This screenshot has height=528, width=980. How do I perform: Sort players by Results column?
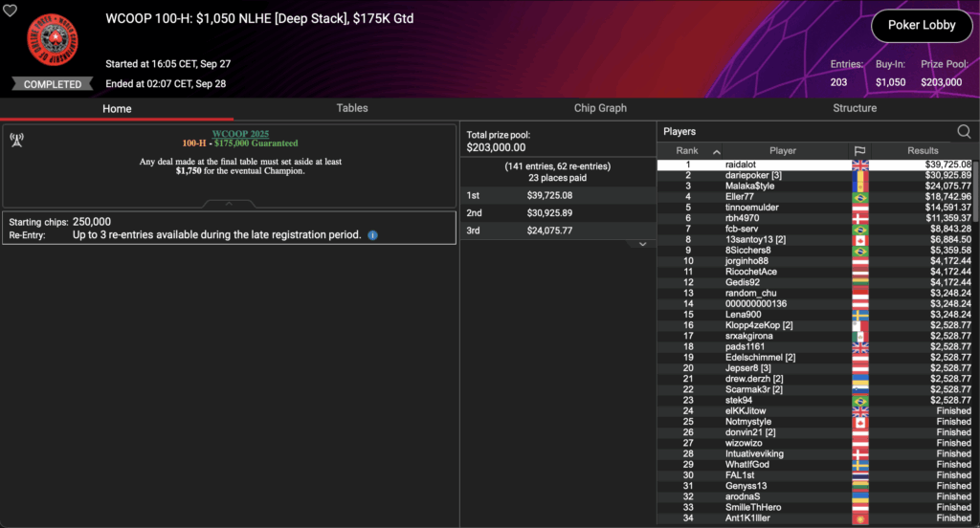923,150
